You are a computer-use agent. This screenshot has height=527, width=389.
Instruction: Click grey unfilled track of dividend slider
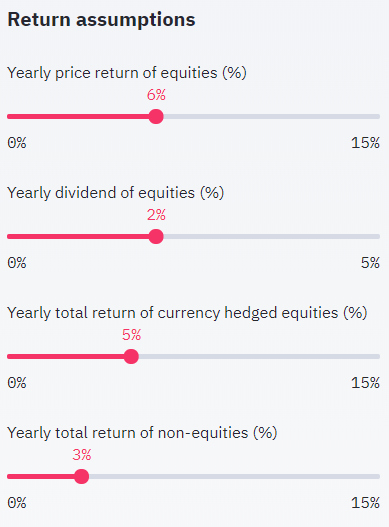[x=272, y=236]
